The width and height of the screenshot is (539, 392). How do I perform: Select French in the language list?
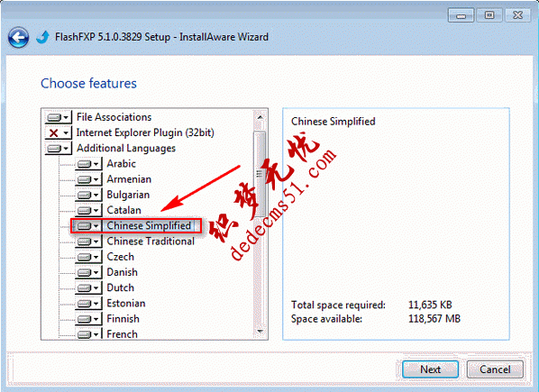pyautogui.click(x=122, y=334)
